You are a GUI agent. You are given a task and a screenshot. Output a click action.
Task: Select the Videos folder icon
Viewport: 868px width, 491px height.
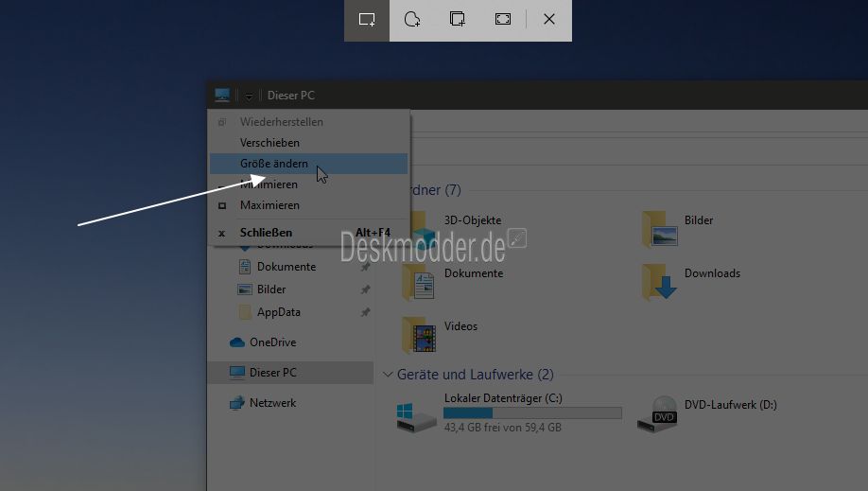[x=419, y=335]
